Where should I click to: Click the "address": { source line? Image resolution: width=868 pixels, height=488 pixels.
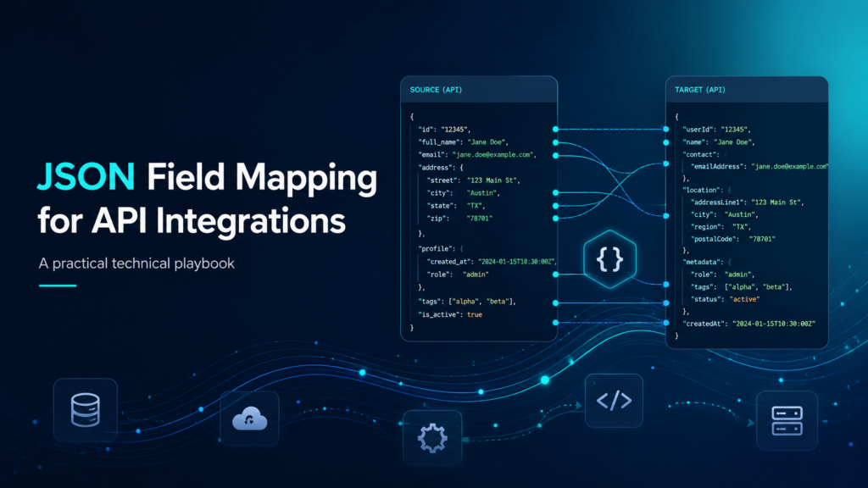[441, 168]
